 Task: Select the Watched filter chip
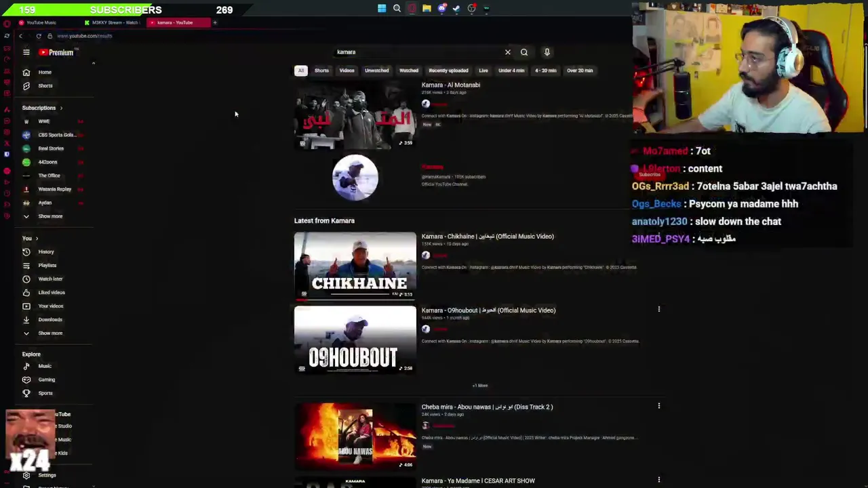pos(409,70)
